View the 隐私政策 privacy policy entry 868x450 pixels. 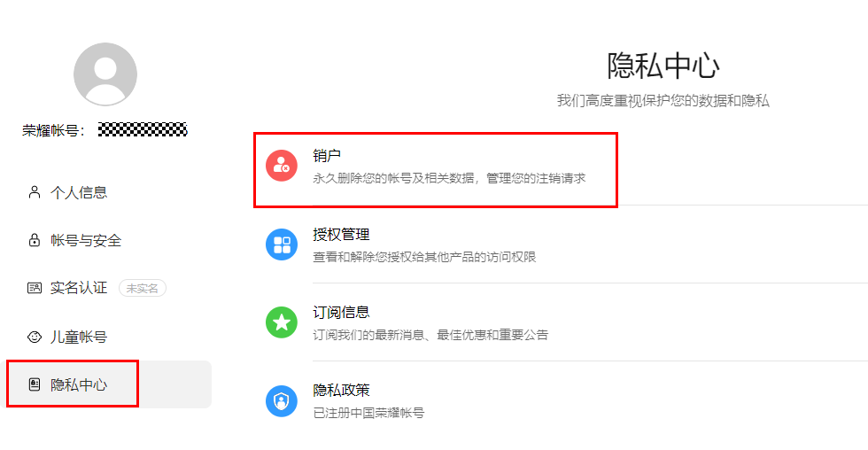[x=561, y=400]
